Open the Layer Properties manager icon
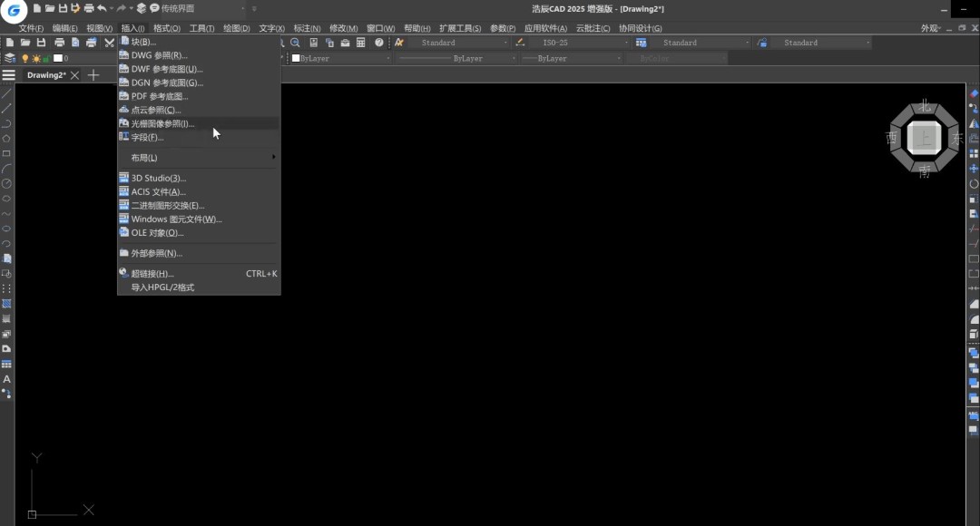Image resolution: width=980 pixels, height=526 pixels. 9,58
